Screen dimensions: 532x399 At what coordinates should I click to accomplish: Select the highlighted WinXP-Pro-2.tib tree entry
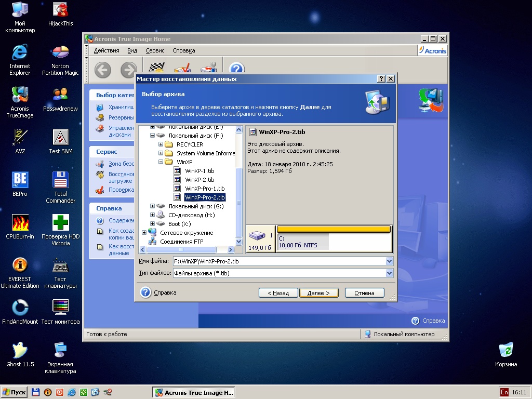click(x=205, y=197)
